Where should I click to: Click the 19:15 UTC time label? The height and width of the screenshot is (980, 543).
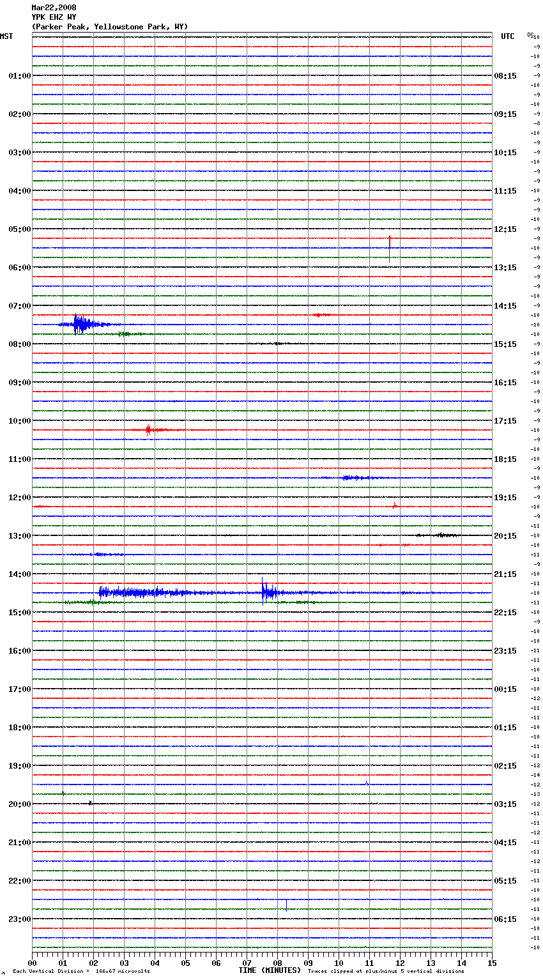[505, 498]
